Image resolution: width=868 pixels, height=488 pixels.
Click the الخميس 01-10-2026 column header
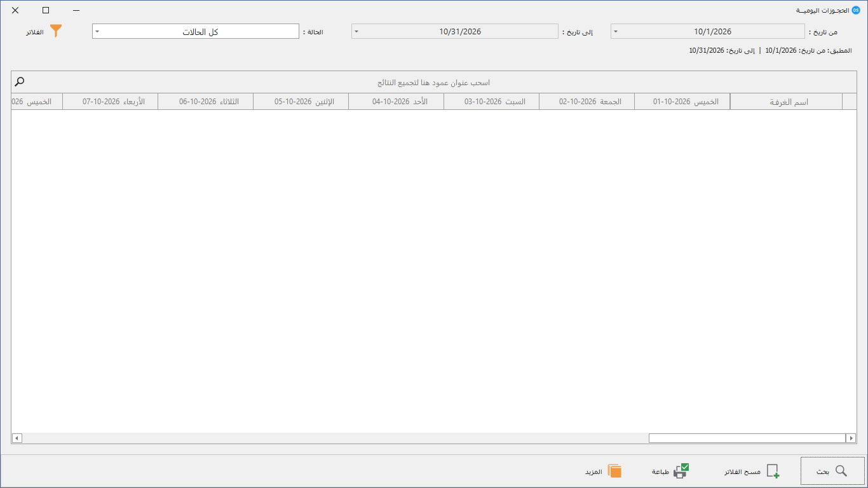coord(682,102)
